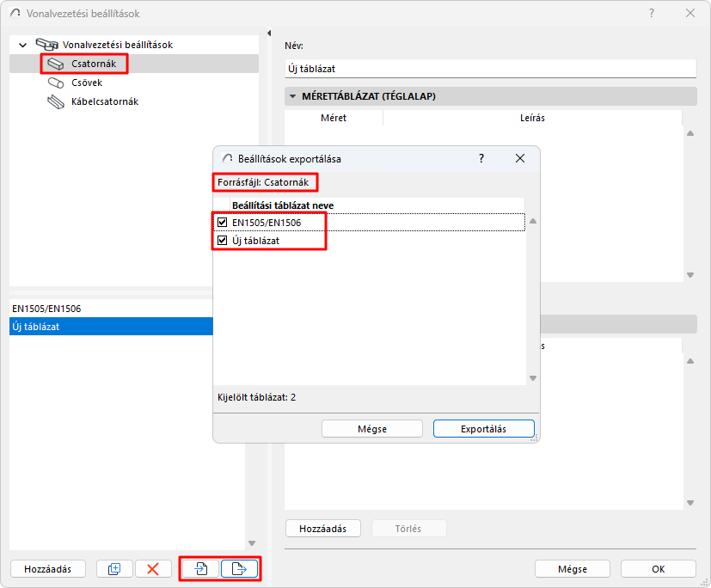Click export list scroll-down arrow

(533, 378)
